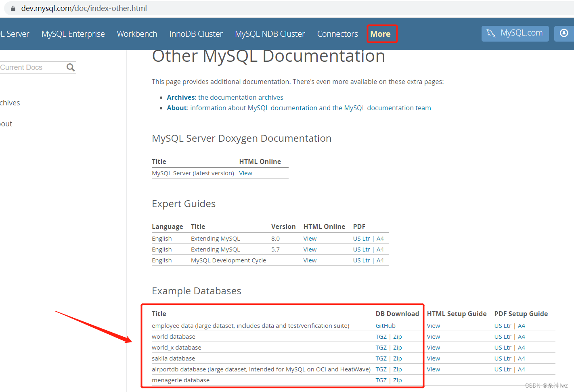The width and height of the screenshot is (574, 392).
Task: Select Connectors in the navigation bar
Action: [x=337, y=34]
